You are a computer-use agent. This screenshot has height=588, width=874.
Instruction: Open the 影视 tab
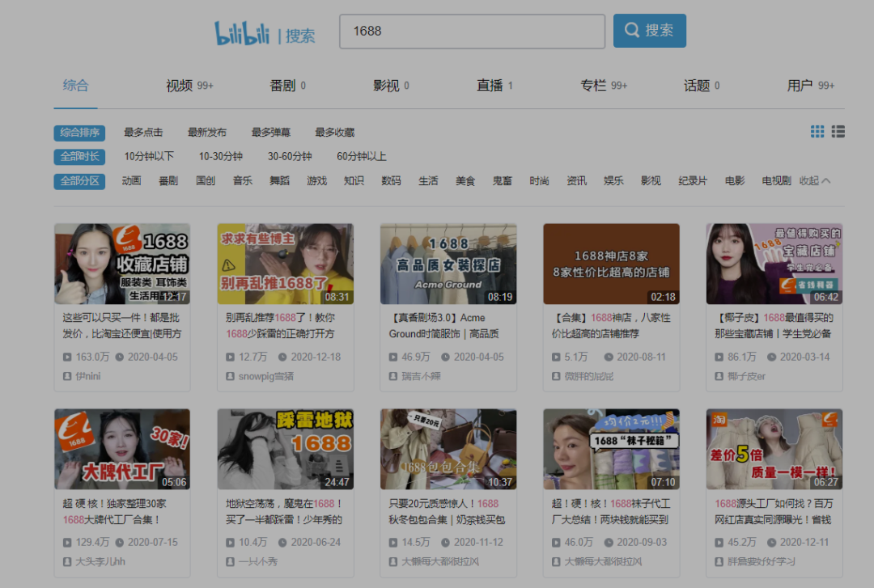(x=392, y=85)
